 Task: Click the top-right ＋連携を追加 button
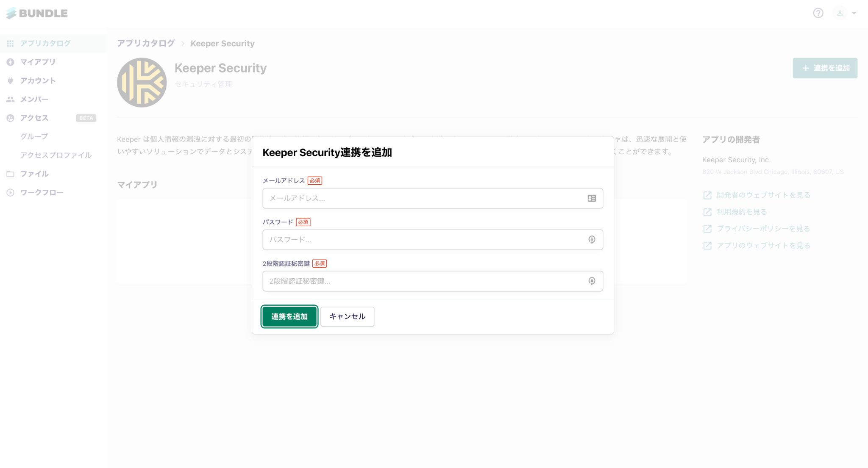(825, 68)
